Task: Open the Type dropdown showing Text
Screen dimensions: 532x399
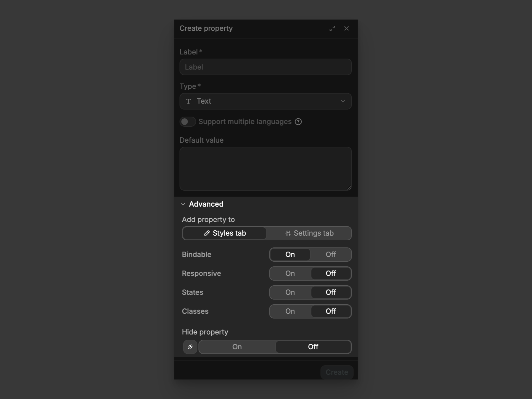Action: tap(266, 101)
